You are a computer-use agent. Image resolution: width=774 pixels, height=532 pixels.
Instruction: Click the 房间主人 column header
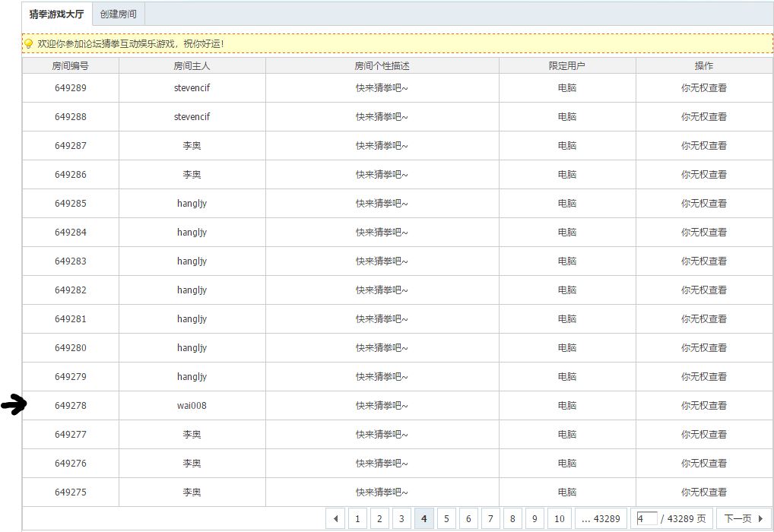tap(192, 66)
